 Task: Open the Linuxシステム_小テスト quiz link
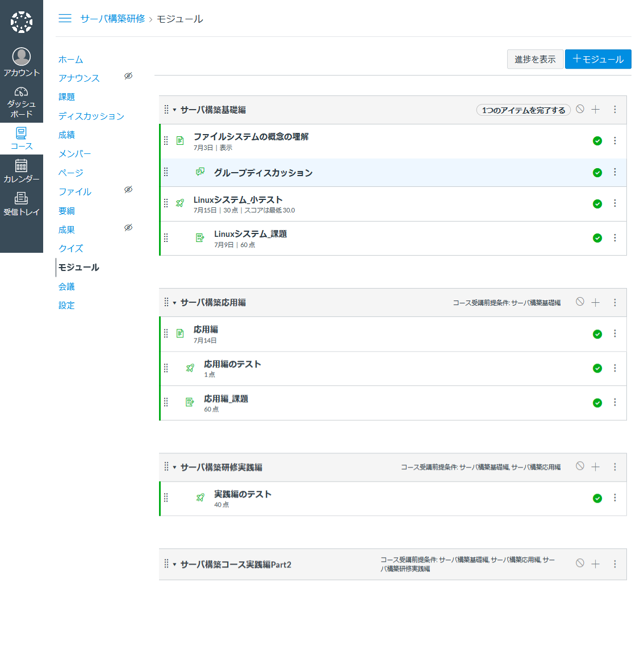pyautogui.click(x=238, y=200)
